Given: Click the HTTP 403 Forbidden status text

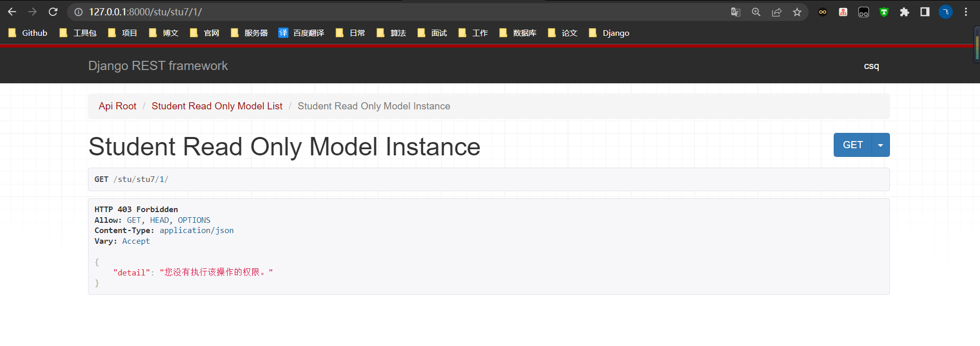Looking at the screenshot, I should point(136,210).
